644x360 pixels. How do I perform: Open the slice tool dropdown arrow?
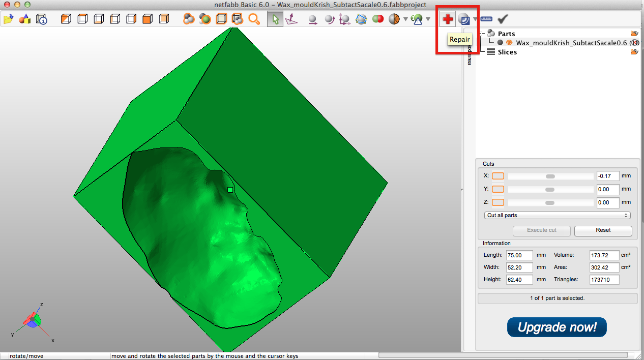pos(475,19)
